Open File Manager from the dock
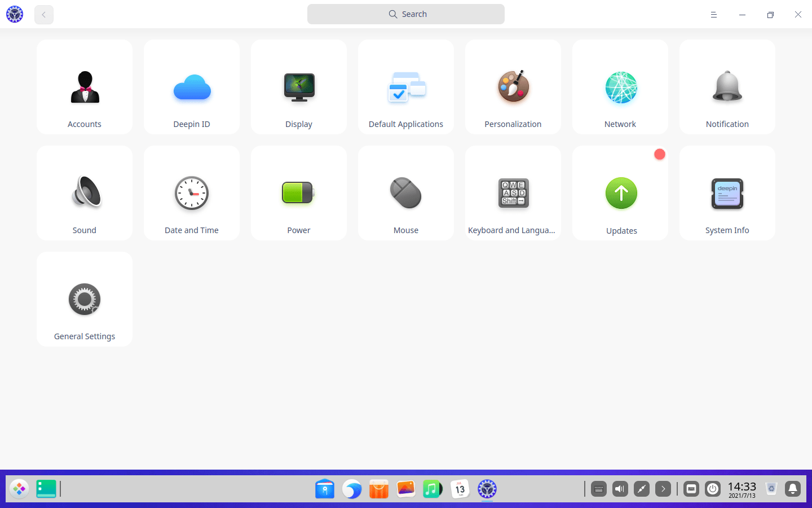Viewport: 812px width, 508px height. coord(324,489)
